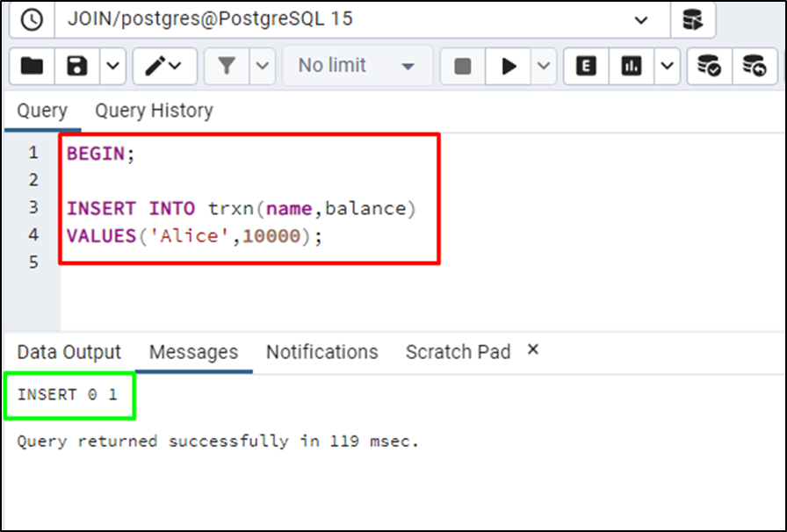Viewport: 787px width, 532px height.
Task: Open the Scratch Pad tab
Action: [x=458, y=352]
